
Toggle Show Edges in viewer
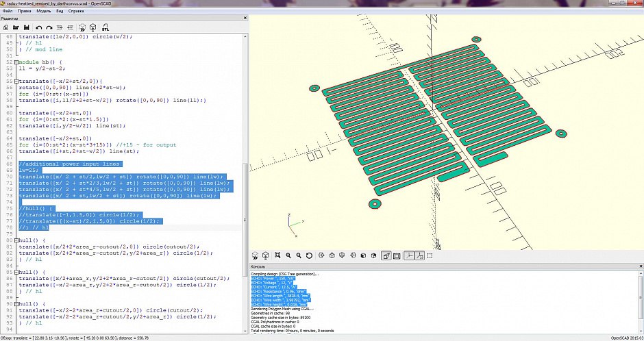(x=430, y=255)
